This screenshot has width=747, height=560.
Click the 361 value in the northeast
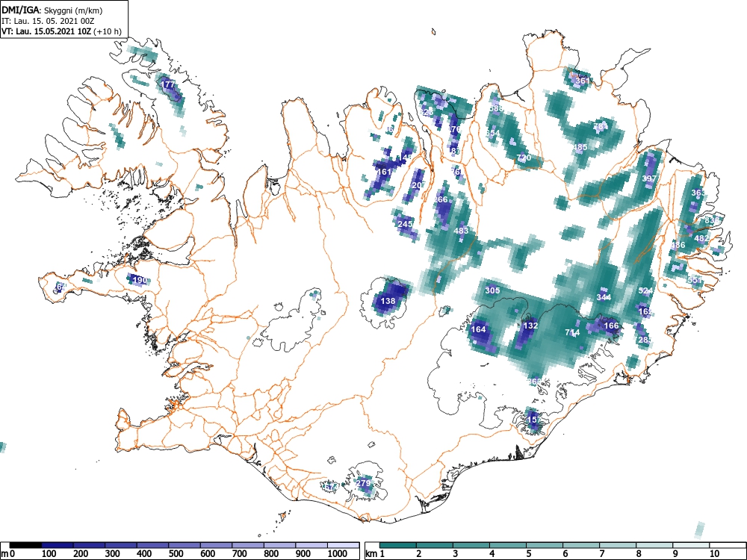click(582, 81)
